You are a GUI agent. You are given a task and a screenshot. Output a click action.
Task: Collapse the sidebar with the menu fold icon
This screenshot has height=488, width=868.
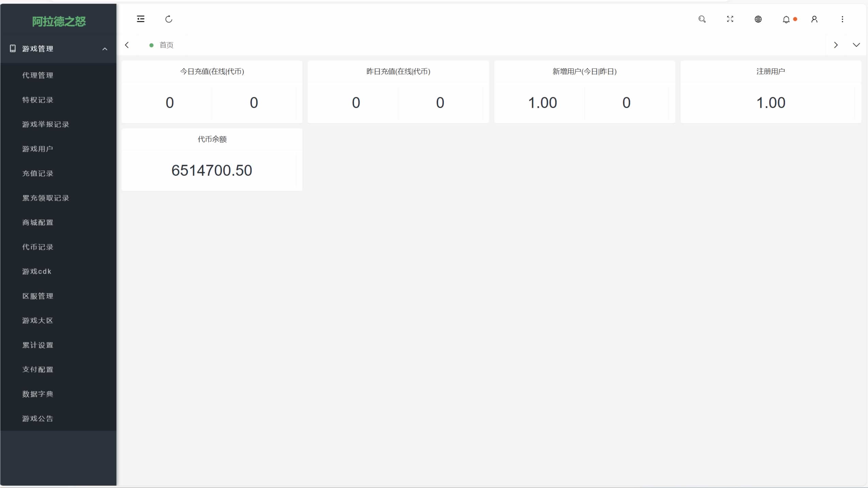click(x=141, y=19)
